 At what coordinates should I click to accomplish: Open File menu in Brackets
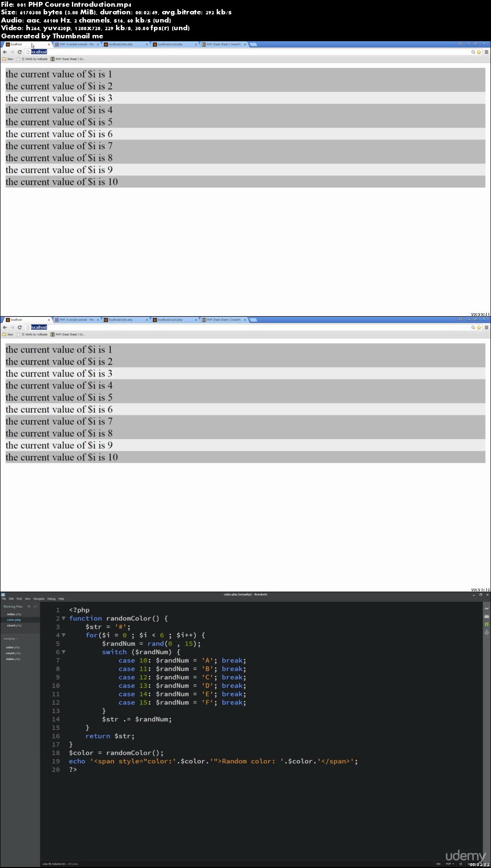click(x=4, y=598)
